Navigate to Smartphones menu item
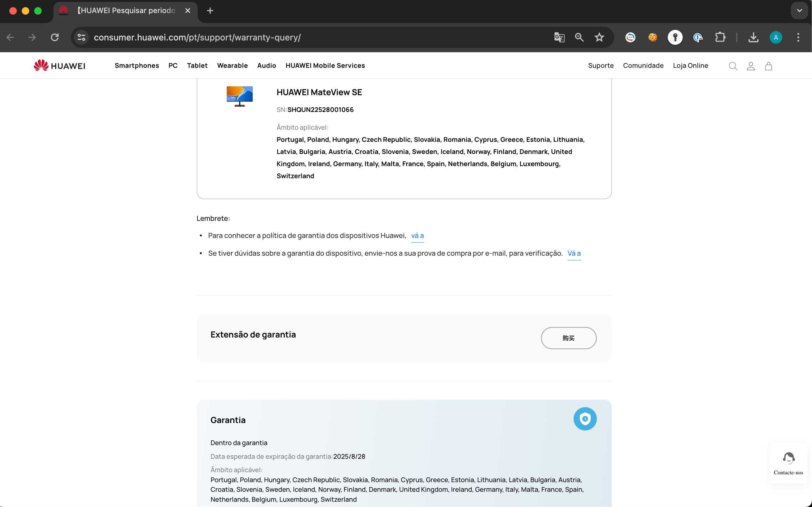 click(x=136, y=65)
